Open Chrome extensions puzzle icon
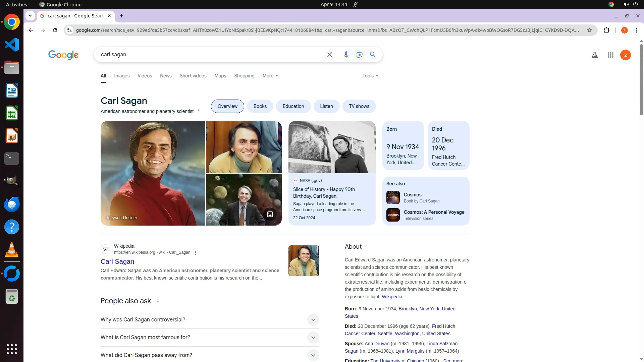 pyautogui.click(x=606, y=30)
